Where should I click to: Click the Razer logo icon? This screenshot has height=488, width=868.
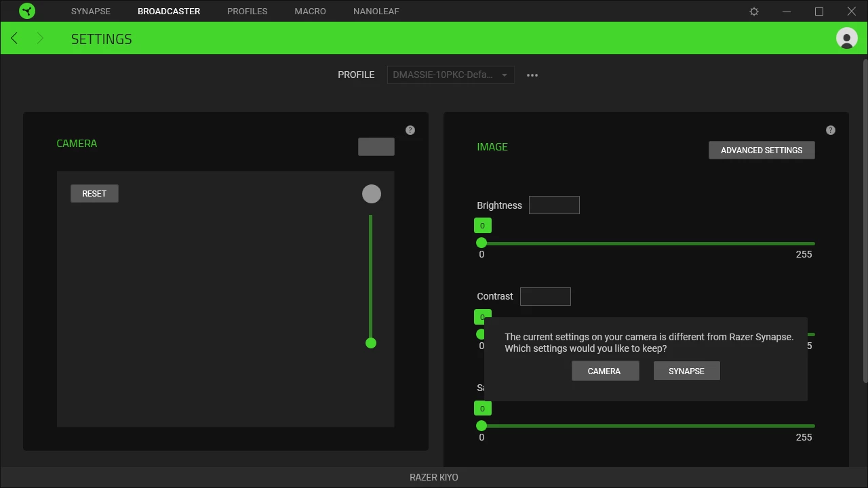27,11
